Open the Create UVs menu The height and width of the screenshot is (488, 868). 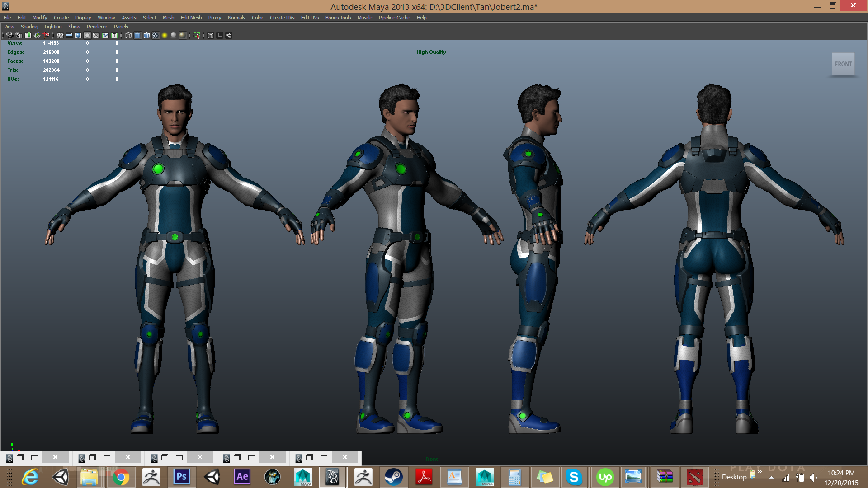(x=282, y=18)
